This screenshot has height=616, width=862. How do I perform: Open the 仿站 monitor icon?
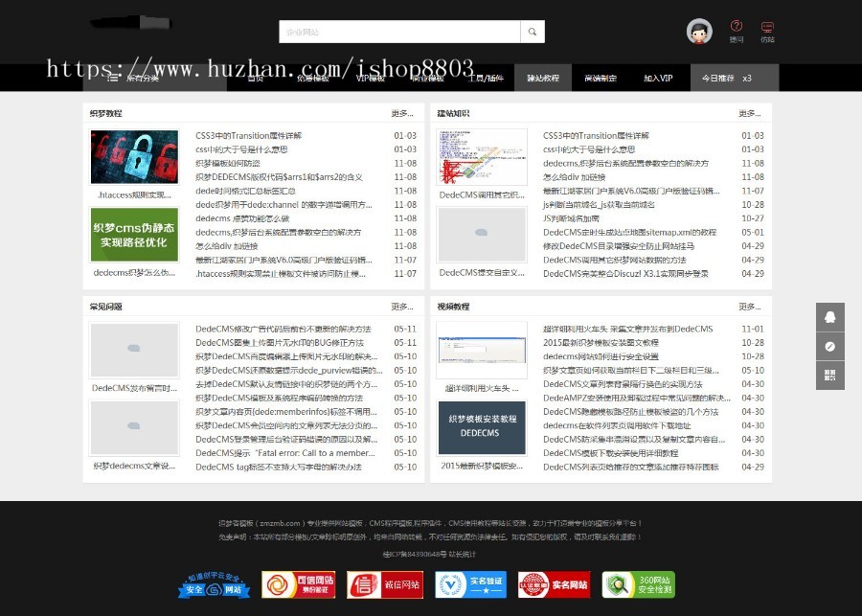coord(768,30)
